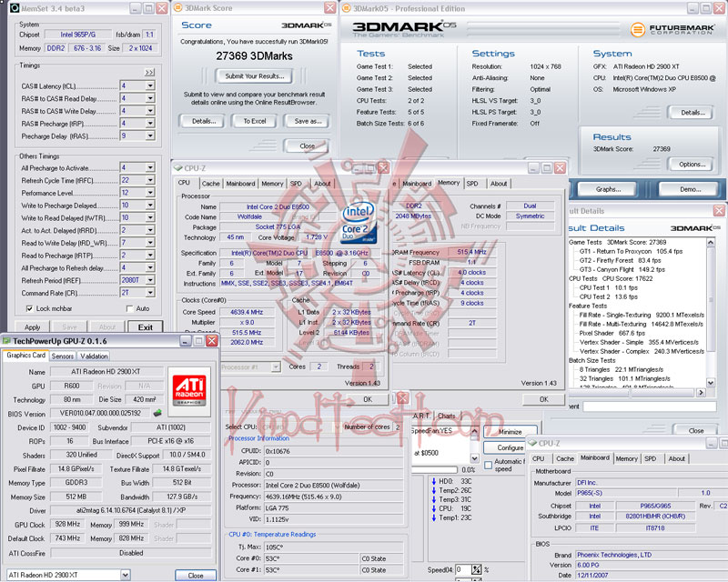This screenshot has height=582, width=728.
Task: Click Submit Your Results button
Action: [x=255, y=76]
